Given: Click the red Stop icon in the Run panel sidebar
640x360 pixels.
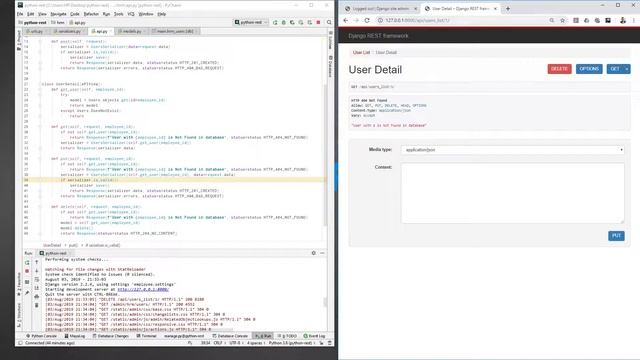Looking at the screenshot, I should click(27, 271).
